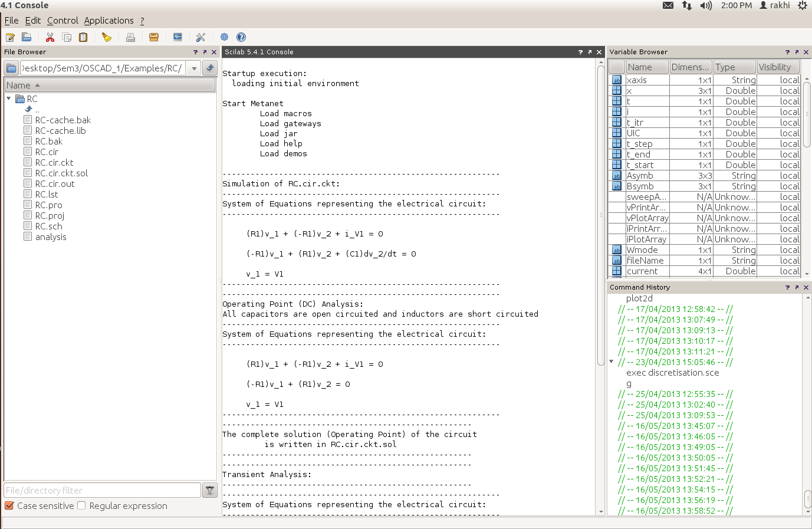Open the ? help menu

(142, 20)
